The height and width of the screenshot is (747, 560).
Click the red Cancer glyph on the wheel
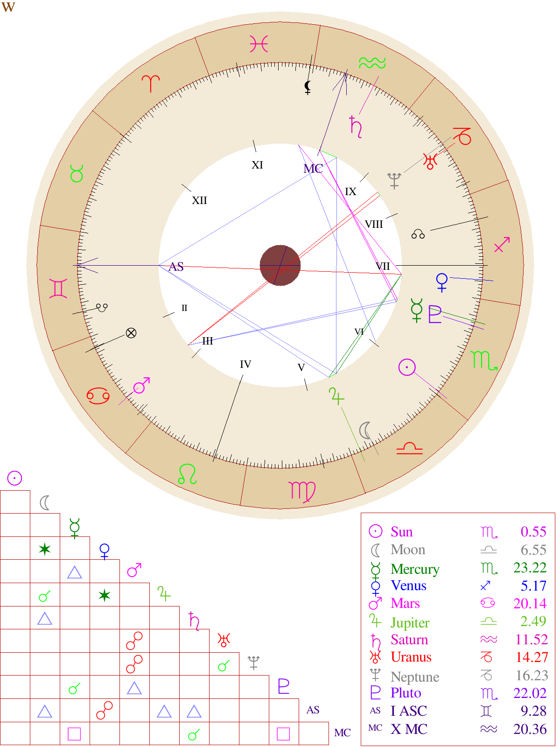[98, 396]
